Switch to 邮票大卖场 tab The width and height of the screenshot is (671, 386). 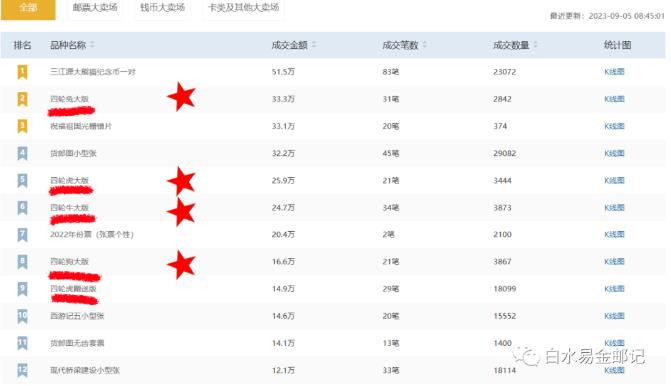(95, 7)
